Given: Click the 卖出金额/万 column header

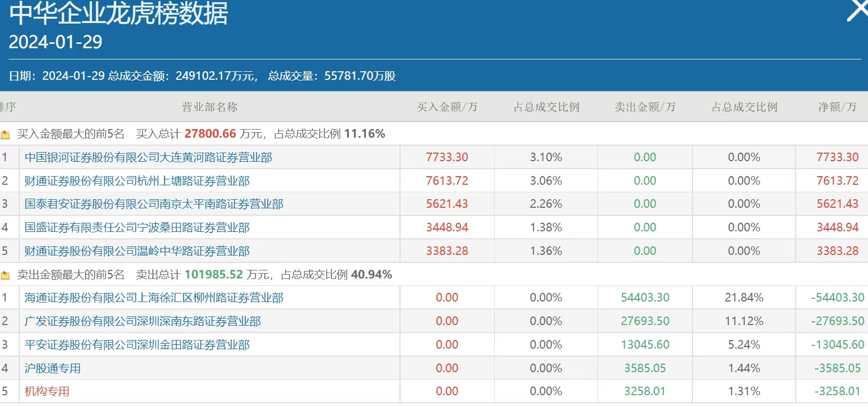Looking at the screenshot, I should coord(645,107).
